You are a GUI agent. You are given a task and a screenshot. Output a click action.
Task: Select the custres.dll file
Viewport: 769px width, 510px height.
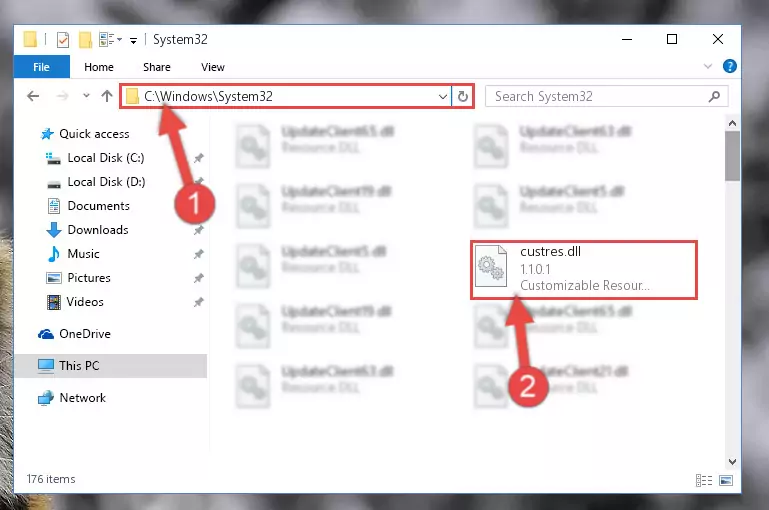coord(584,269)
